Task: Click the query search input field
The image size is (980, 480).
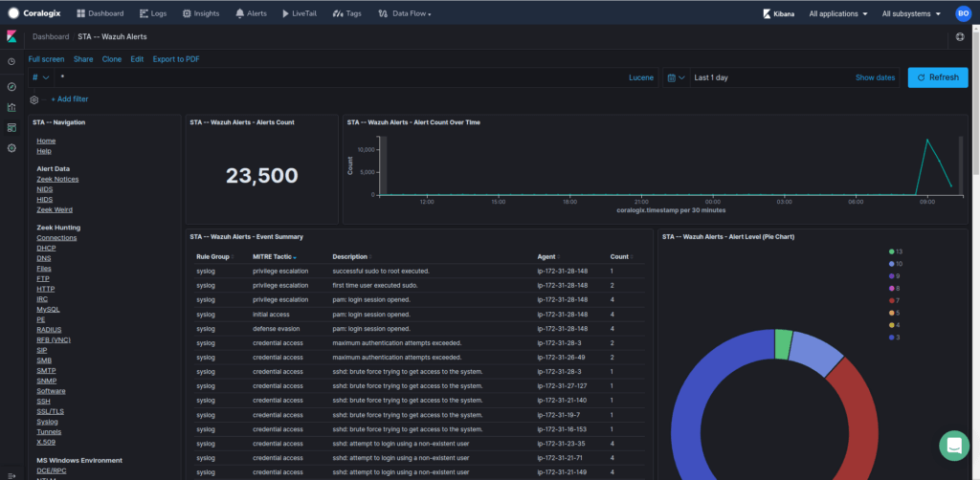Action: 341,77
